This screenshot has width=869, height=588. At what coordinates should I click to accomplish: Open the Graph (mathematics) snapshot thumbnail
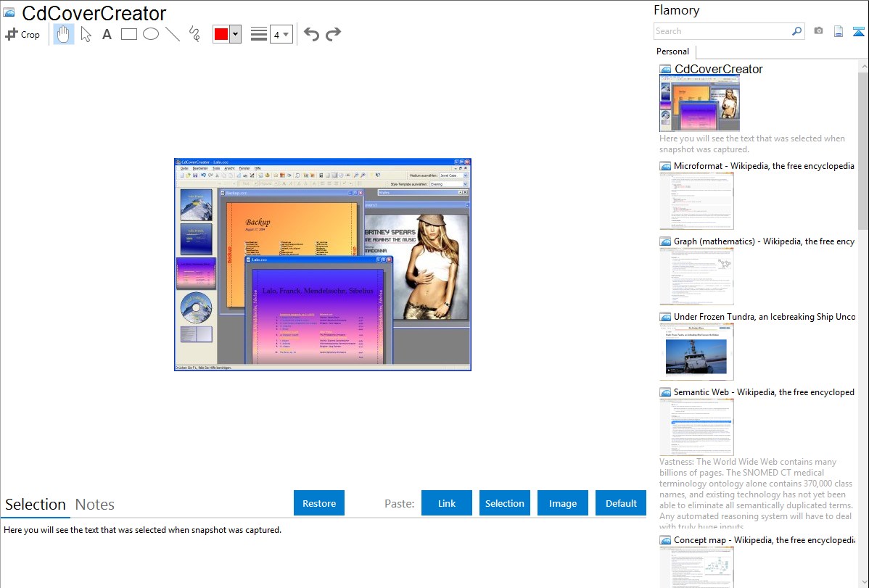(696, 276)
